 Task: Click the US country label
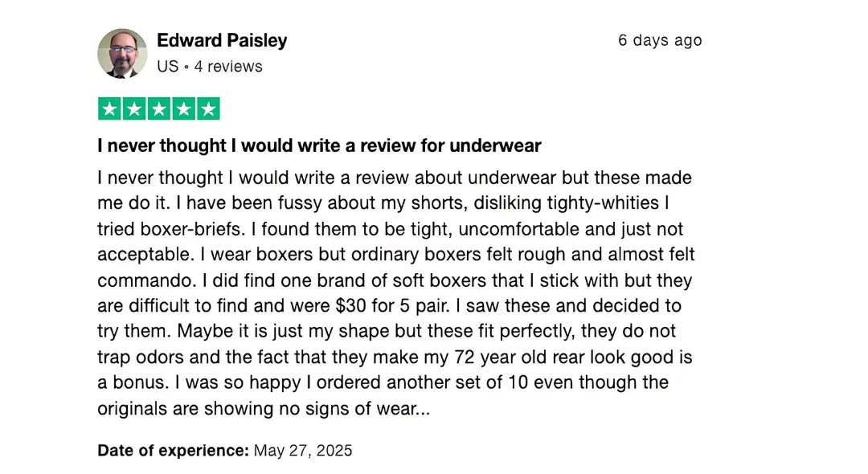pyautogui.click(x=168, y=67)
